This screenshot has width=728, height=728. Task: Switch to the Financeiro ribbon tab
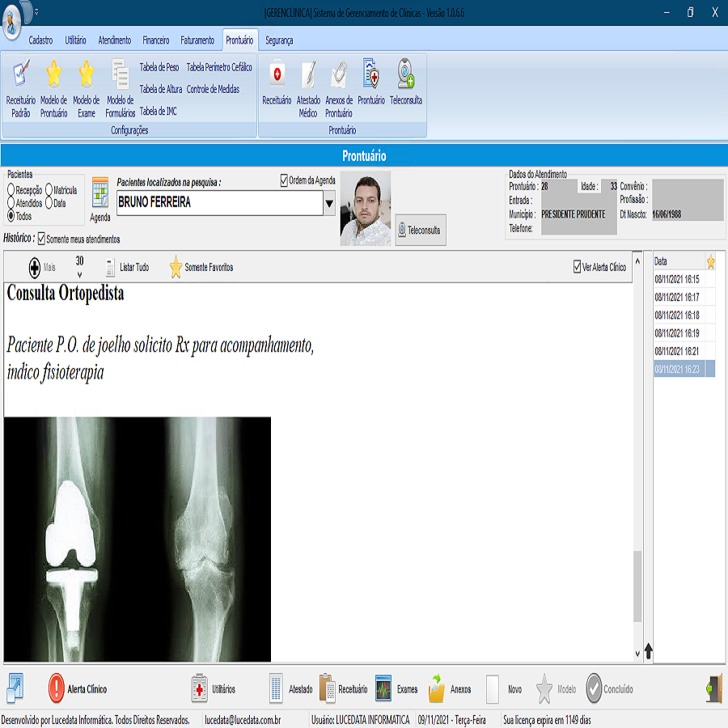[155, 40]
